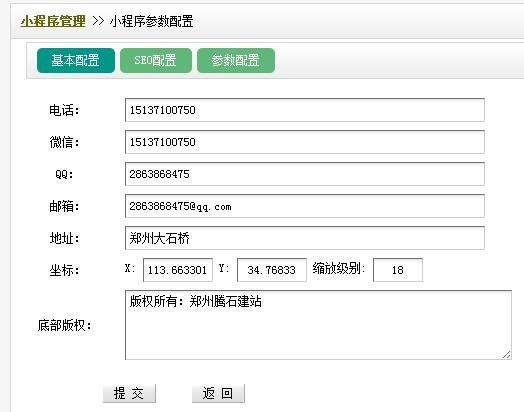This screenshot has width=524, height=412.
Task: Click the 邮箱 label text
Action: [64, 206]
